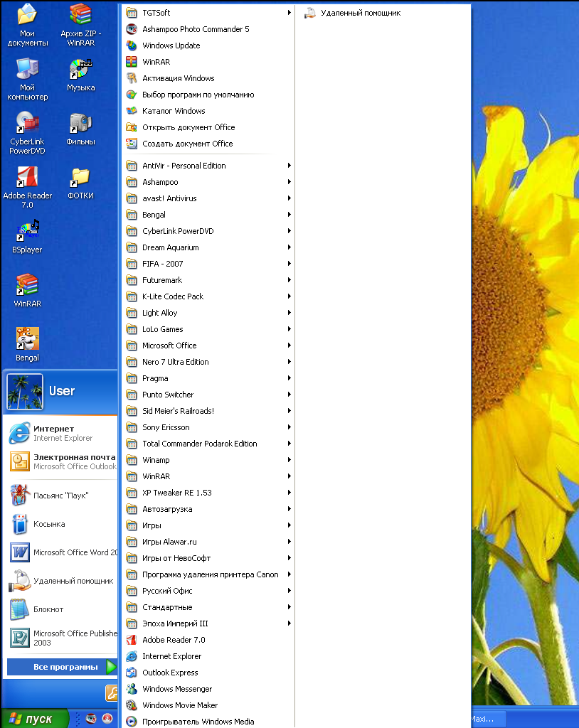Open Мой компьютер desktop icon
Image resolution: width=579 pixels, height=728 pixels.
click(28, 69)
